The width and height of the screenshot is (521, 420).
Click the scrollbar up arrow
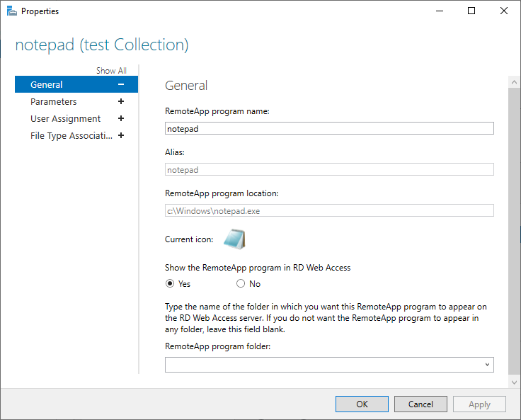pos(514,83)
